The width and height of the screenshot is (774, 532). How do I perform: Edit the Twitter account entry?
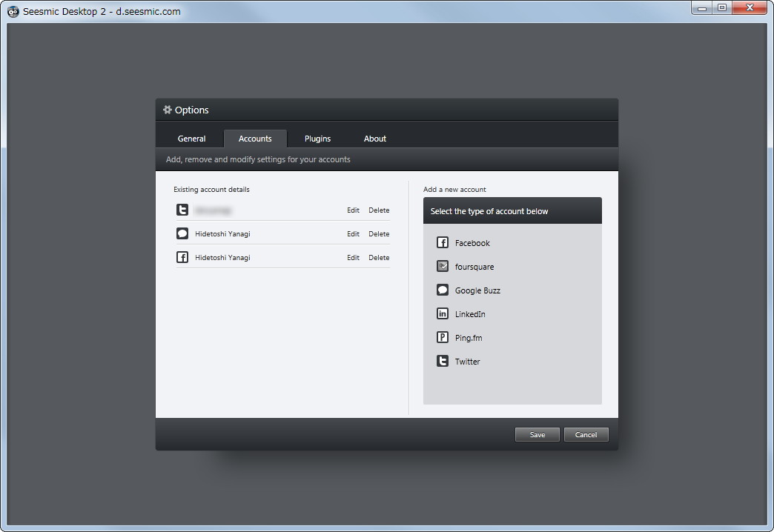[353, 210]
